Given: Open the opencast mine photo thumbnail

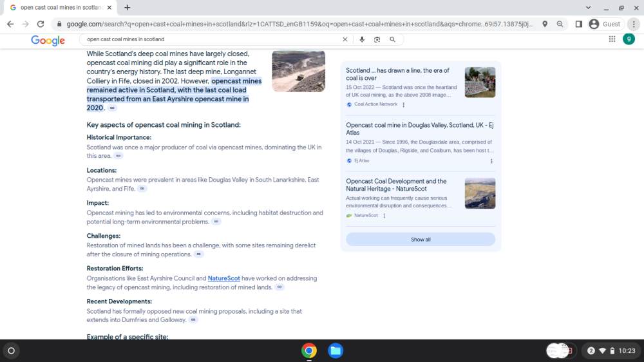Looking at the screenshot, I should (299, 71).
